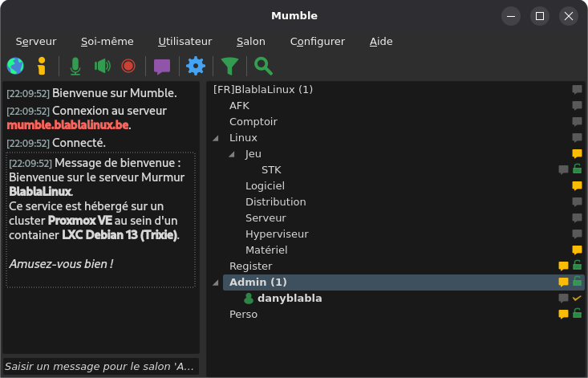The image size is (588, 378).
Task: Open the Configurer menu
Action: pos(318,41)
